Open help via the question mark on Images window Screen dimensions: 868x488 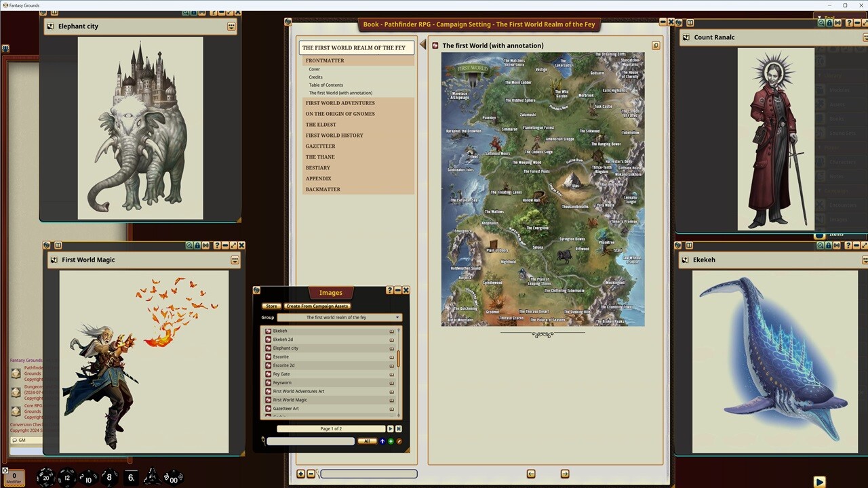pos(389,291)
